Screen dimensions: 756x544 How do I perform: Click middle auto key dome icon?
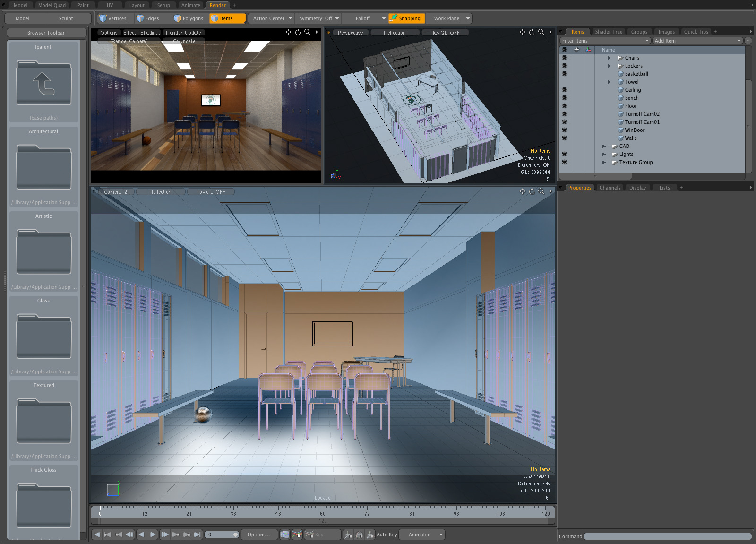(359, 535)
